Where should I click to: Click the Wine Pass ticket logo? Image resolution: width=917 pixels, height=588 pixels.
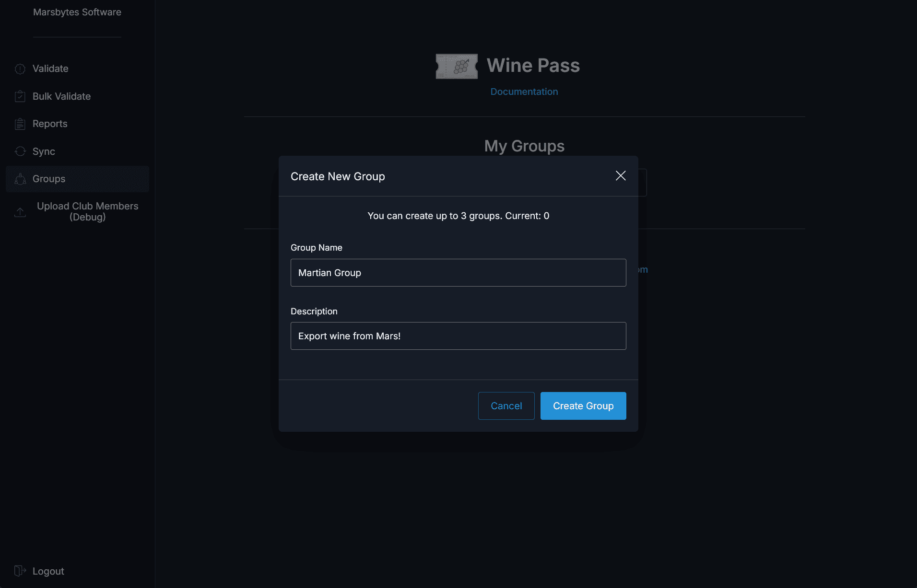pos(456,66)
